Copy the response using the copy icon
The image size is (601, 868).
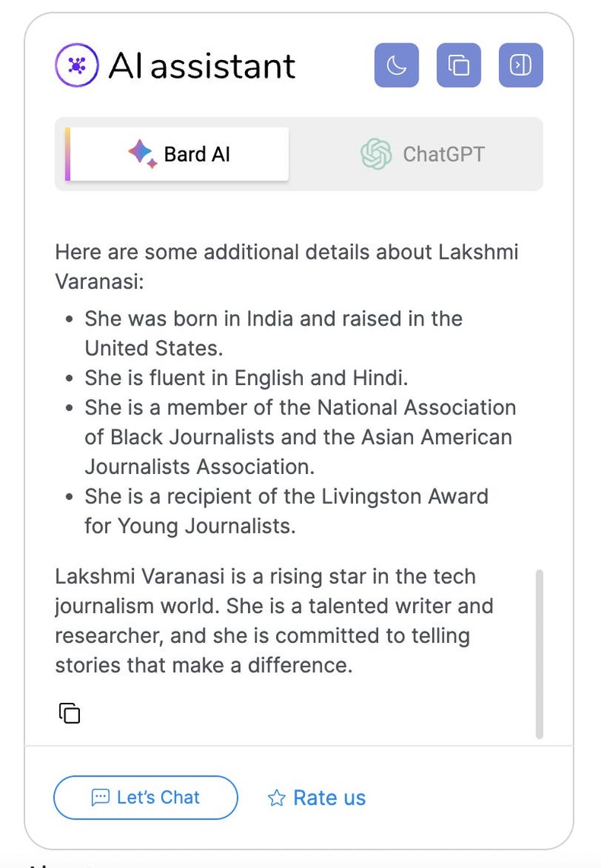[68, 713]
